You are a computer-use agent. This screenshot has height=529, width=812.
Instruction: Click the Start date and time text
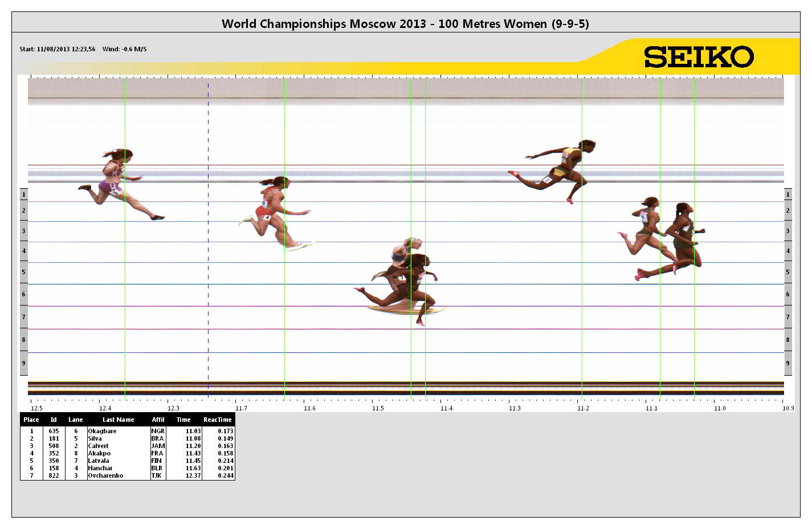[x=58, y=49]
